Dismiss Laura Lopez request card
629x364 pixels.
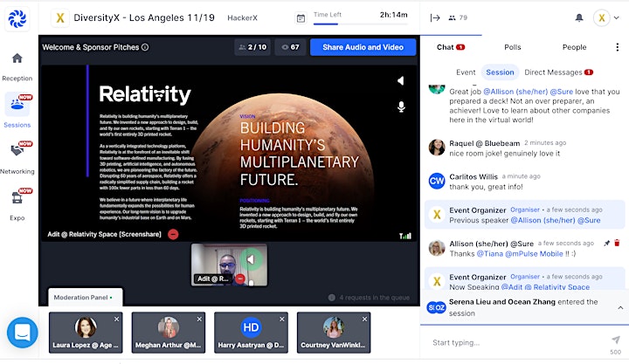point(116,319)
